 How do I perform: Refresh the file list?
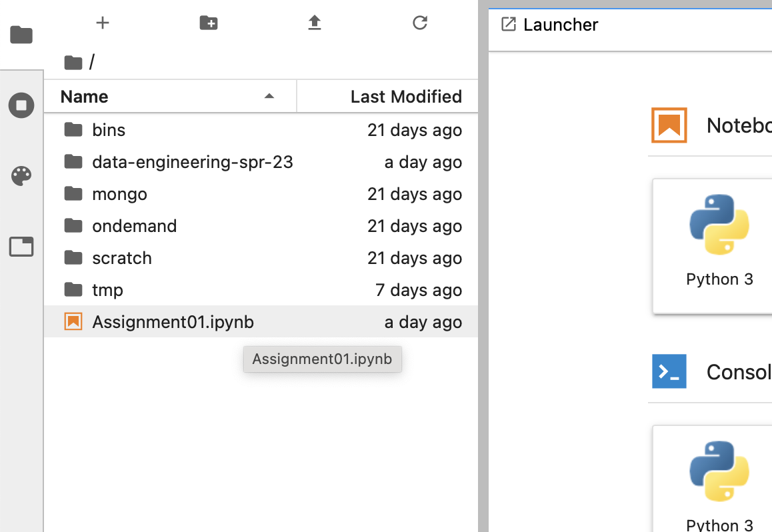pyautogui.click(x=420, y=23)
